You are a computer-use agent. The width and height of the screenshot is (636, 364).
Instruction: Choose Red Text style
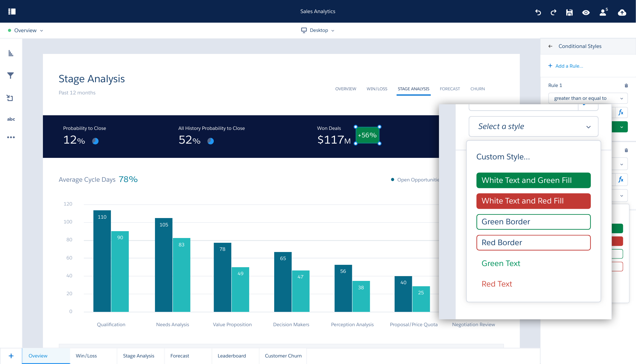click(x=497, y=284)
